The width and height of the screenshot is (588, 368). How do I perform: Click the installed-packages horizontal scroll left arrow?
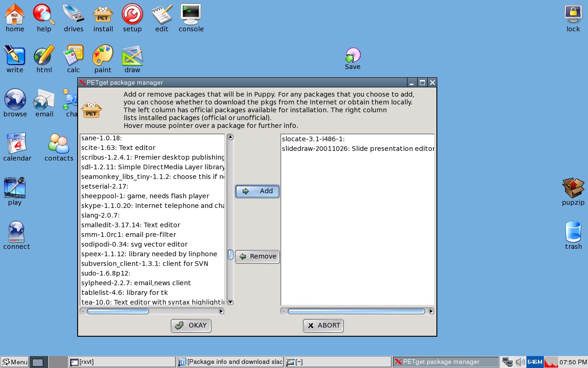coord(284,311)
